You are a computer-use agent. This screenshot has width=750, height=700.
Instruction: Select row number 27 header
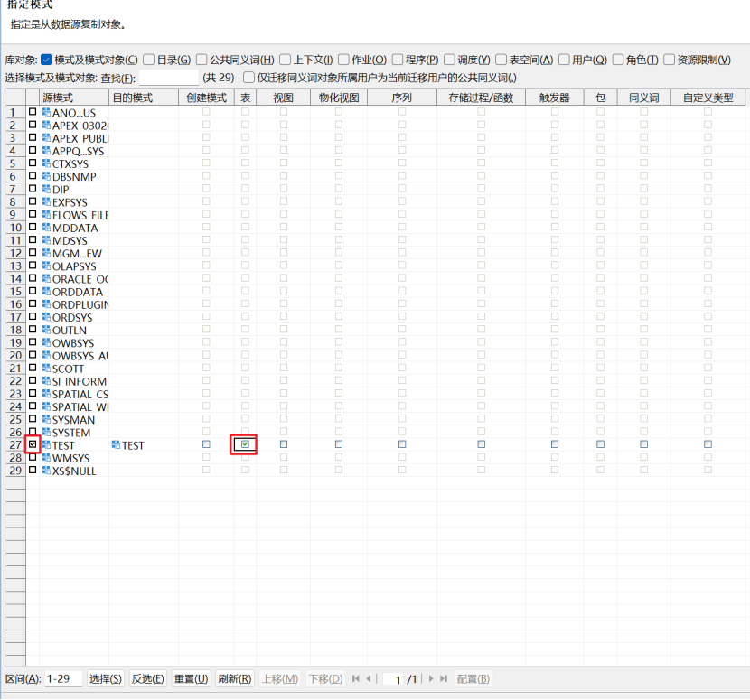15,444
